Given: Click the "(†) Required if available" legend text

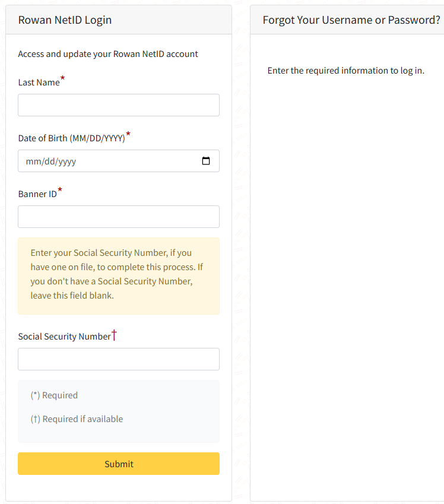Looking at the screenshot, I should 77,419.
